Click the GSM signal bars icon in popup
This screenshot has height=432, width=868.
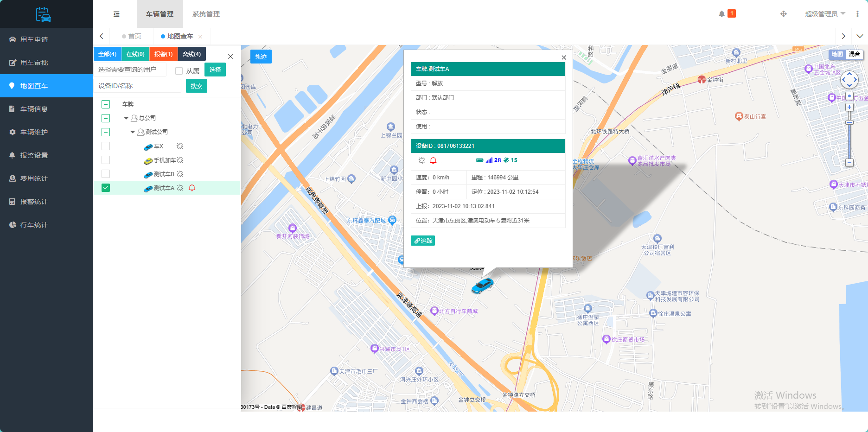pos(489,160)
